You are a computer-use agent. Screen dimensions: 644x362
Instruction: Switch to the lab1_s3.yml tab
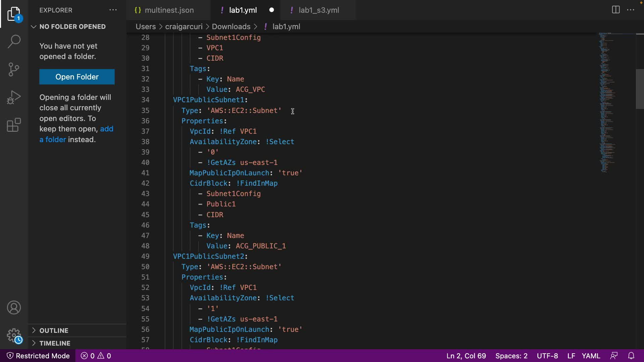click(319, 10)
